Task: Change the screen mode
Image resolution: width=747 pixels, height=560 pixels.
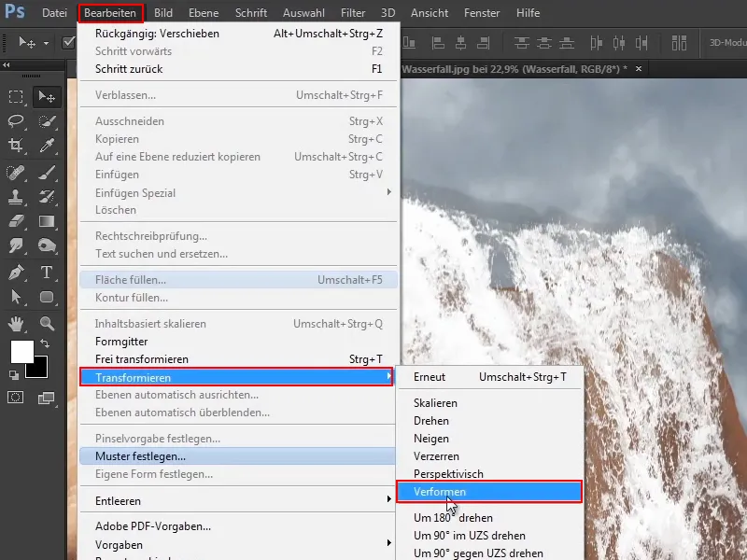Action: click(x=46, y=398)
